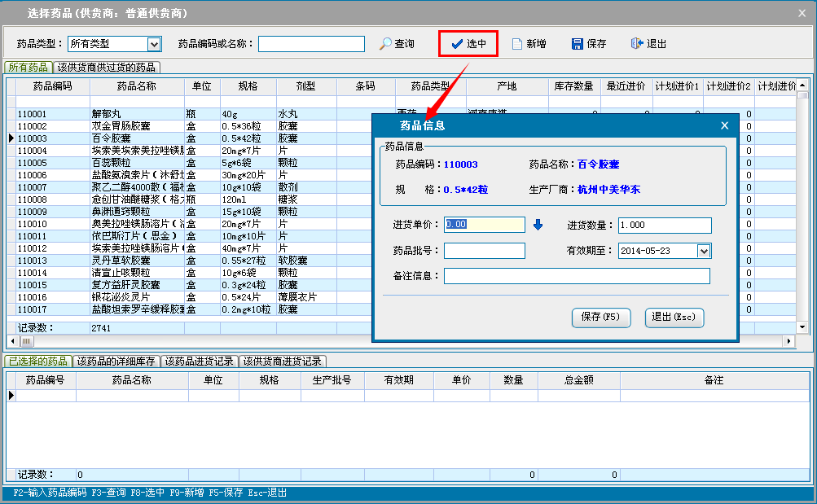Expand the 有效期至 date dropdown
The width and height of the screenshot is (817, 504).
pyautogui.click(x=705, y=251)
